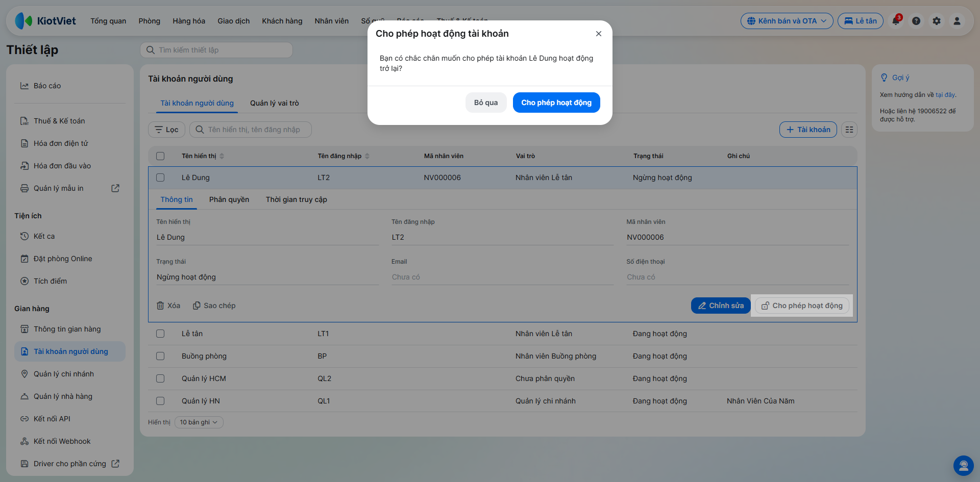Select Tài khoản người dùng tab
Screen dimensions: 980x482
pos(197,103)
